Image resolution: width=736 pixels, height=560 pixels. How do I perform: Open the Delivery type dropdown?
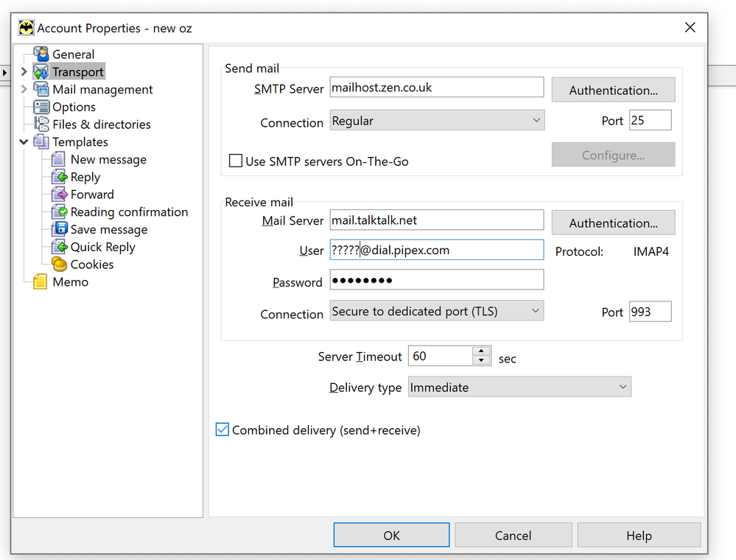click(x=519, y=387)
